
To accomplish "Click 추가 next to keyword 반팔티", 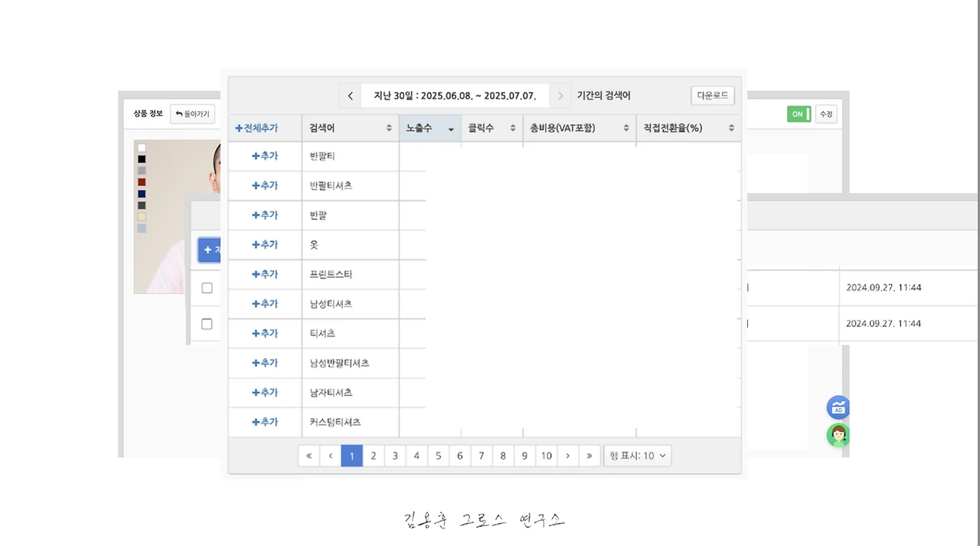I will click(x=265, y=155).
